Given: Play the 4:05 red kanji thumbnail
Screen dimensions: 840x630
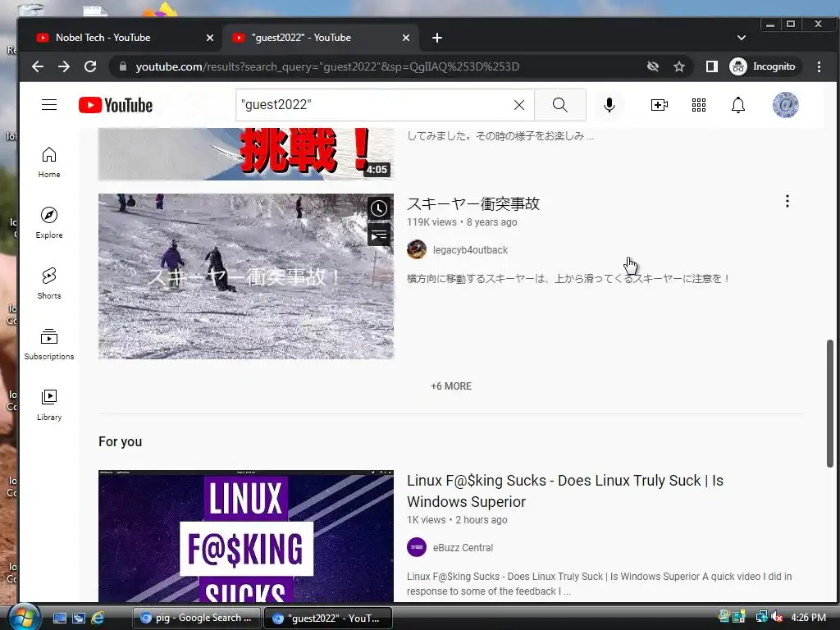Looking at the screenshot, I should [246, 154].
